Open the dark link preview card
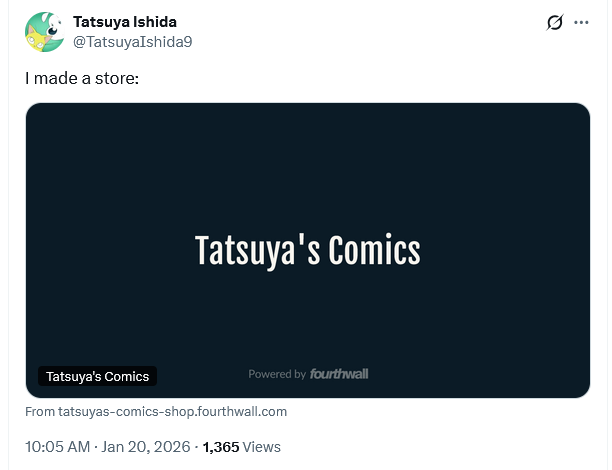 [308, 250]
